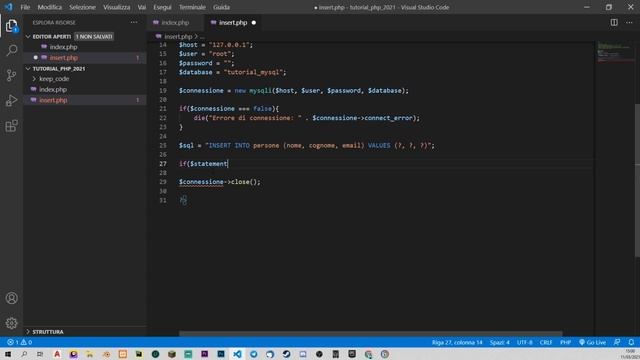This screenshot has width=640, height=360.
Task: Click the vertical editor scrollbar
Action: tap(637, 180)
